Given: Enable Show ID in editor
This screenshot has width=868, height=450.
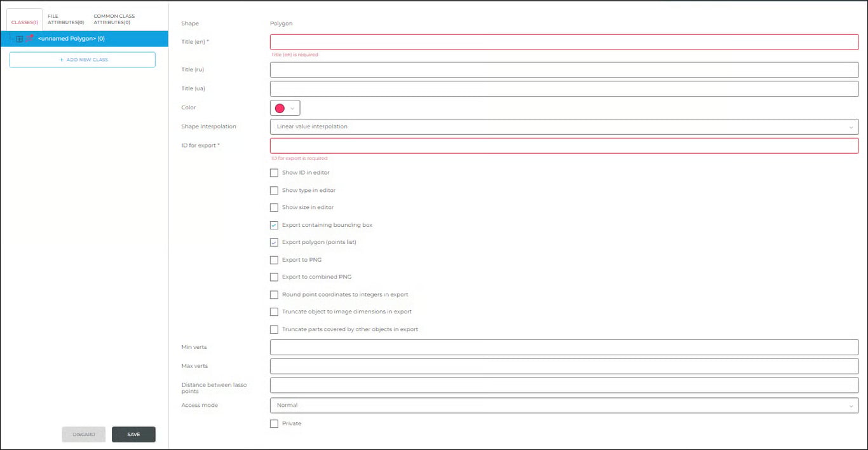Looking at the screenshot, I should coord(274,172).
